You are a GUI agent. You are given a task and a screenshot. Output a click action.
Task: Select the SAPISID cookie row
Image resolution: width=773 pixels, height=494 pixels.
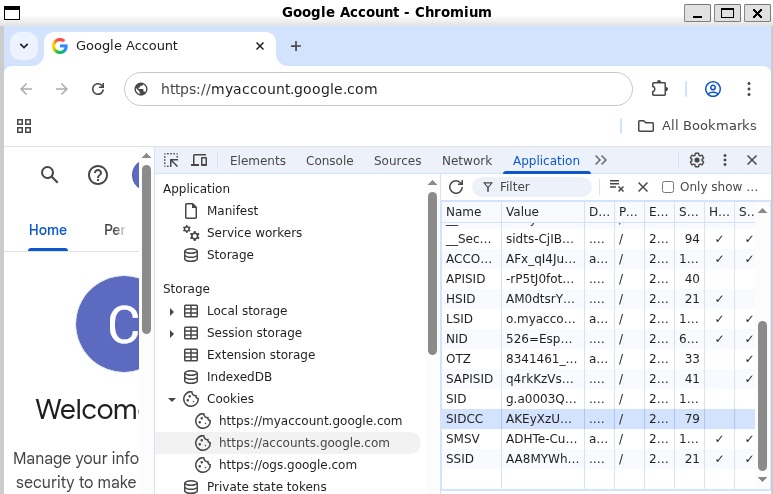click(x=469, y=379)
